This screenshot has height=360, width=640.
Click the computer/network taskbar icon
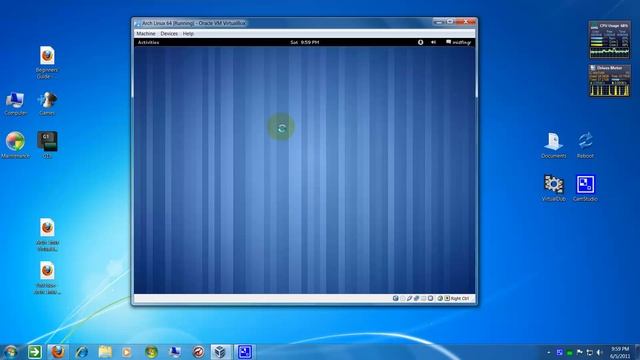[175, 352]
